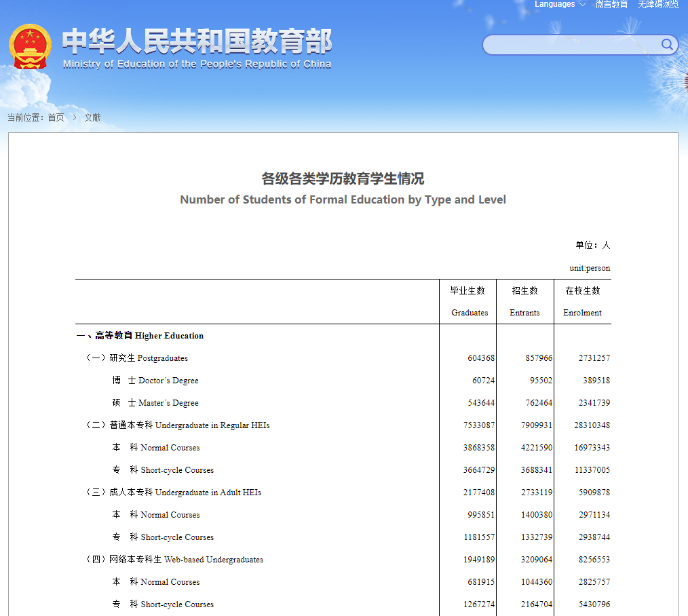Select the 招生数 Entrants column header
This screenshot has height=616, width=688.
524,301
